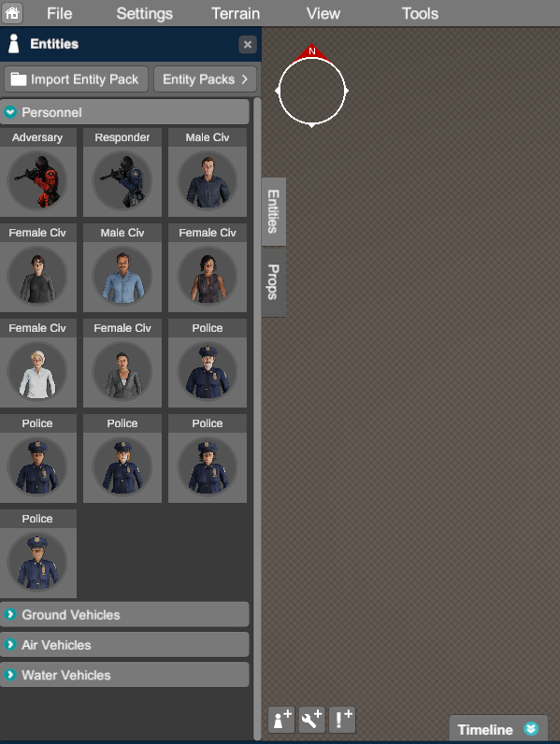Click the add alert exclamation-plus button
This screenshot has width=560, height=744.
pyautogui.click(x=342, y=720)
